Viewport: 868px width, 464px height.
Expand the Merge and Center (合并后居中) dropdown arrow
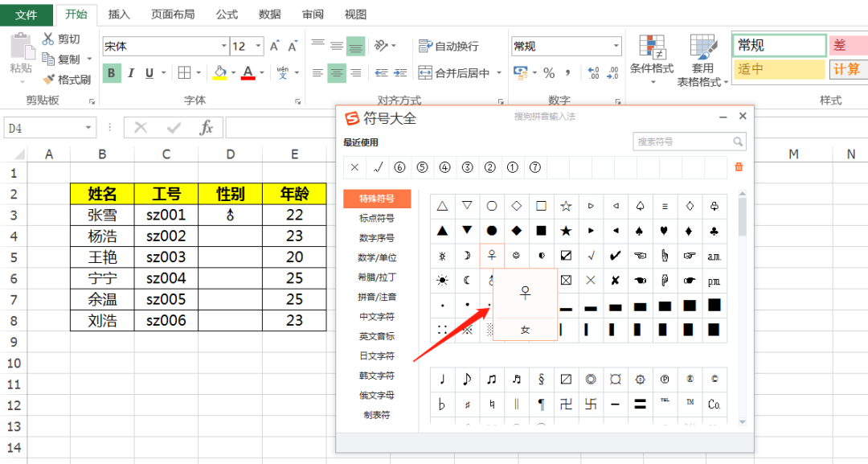499,72
